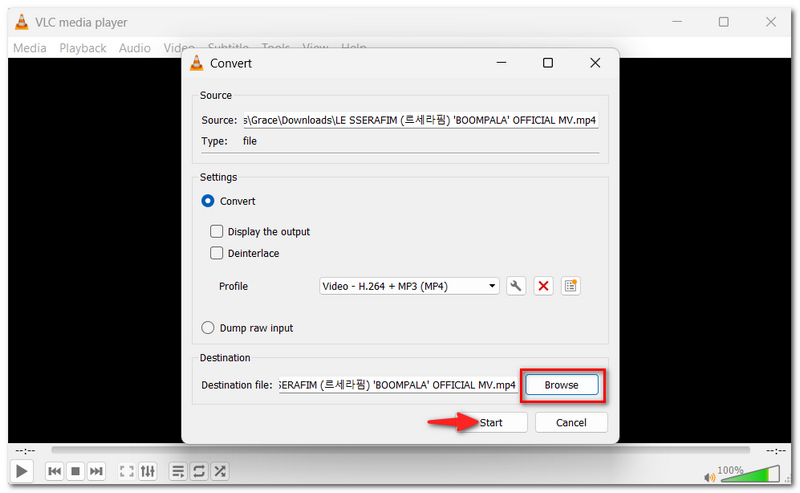Create a new profile icon

(x=570, y=286)
